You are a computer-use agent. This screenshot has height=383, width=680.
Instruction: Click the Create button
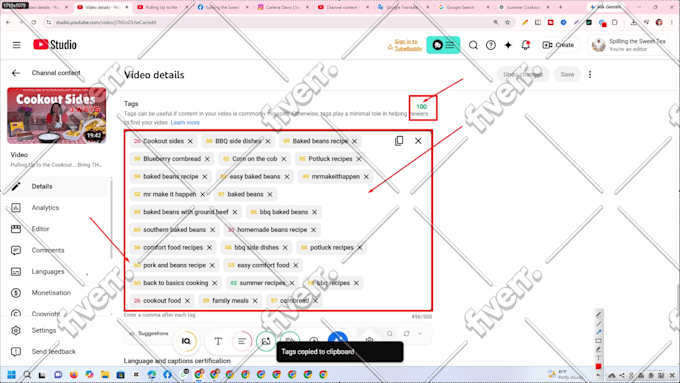tap(559, 45)
